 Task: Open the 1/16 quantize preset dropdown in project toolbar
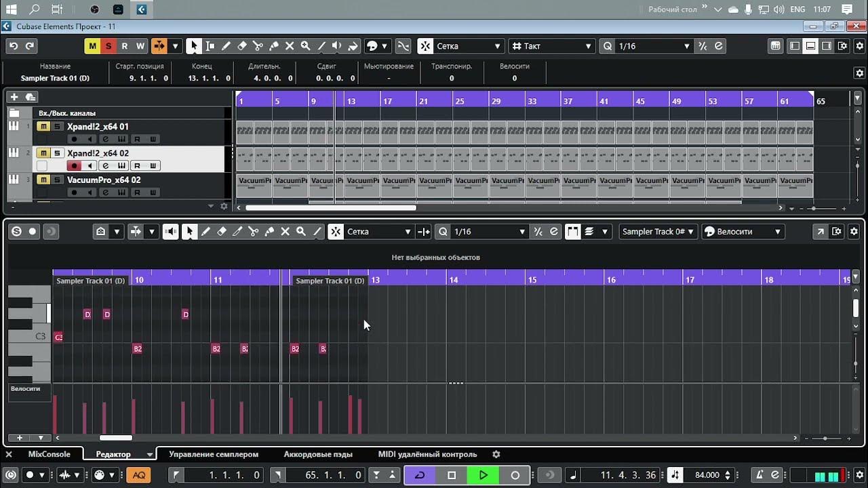(654, 46)
